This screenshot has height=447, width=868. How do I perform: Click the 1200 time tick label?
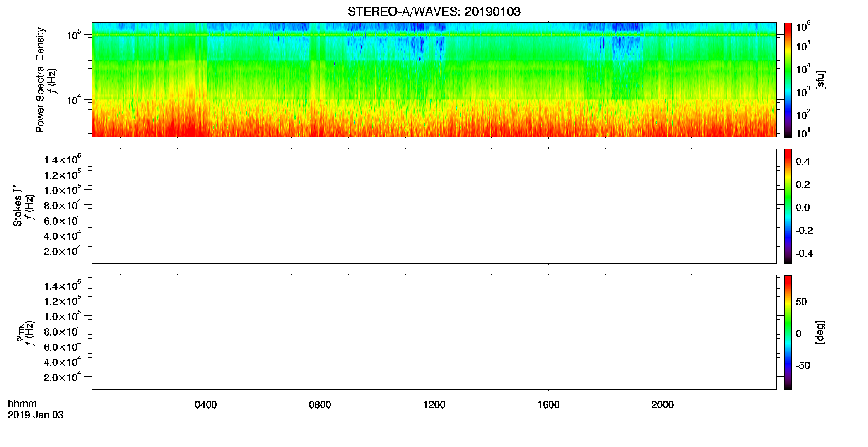434,405
